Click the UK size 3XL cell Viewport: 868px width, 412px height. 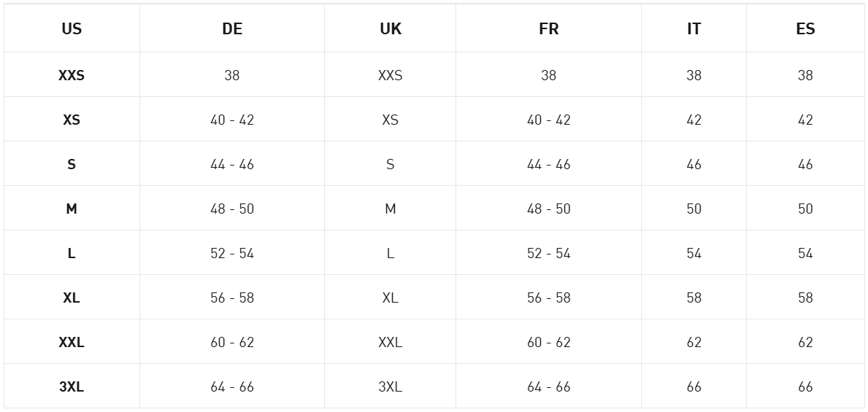pos(391,386)
